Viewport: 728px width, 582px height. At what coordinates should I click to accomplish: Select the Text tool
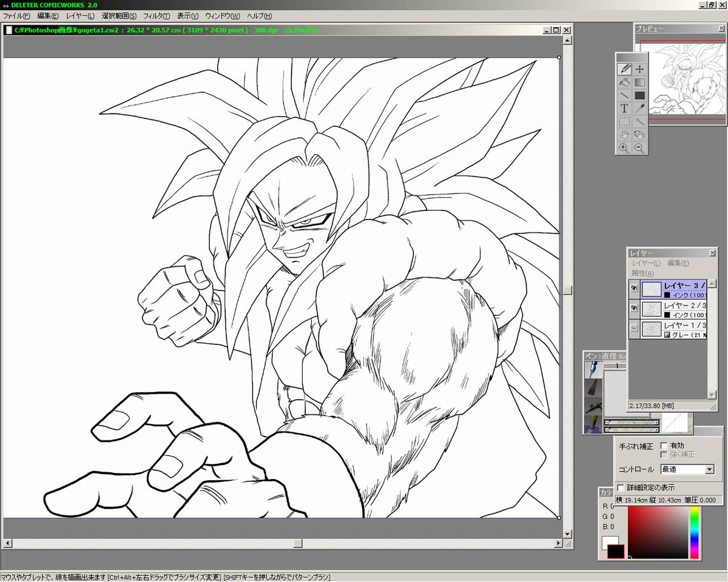pyautogui.click(x=624, y=109)
